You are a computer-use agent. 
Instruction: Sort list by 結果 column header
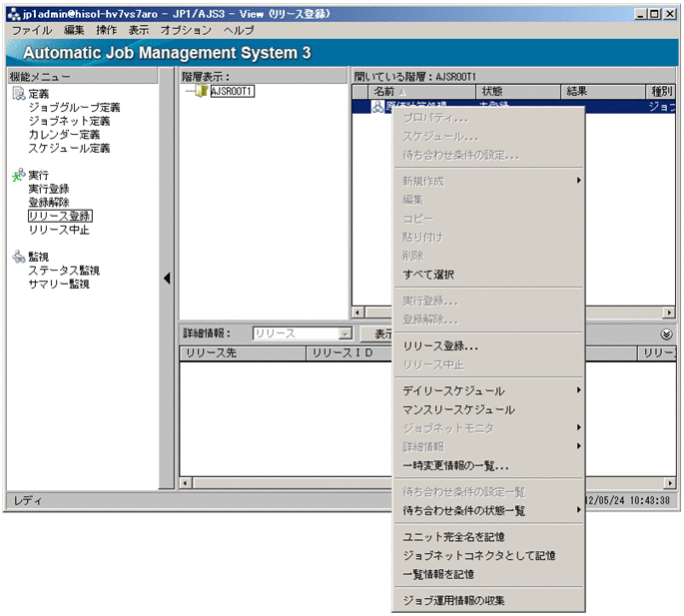[603, 92]
